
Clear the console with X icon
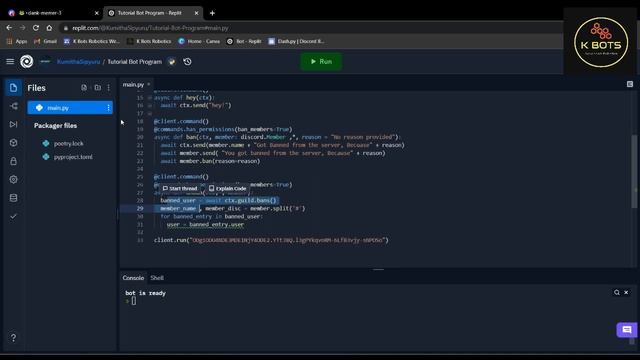click(x=626, y=293)
